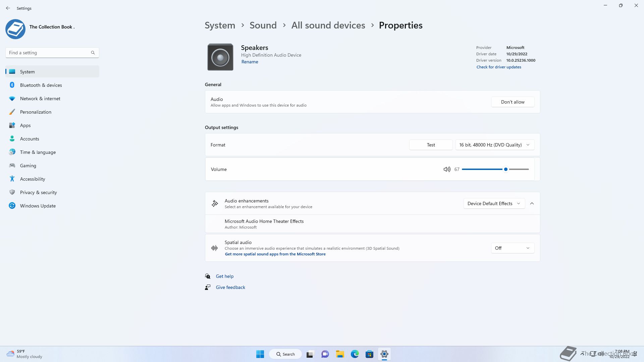The image size is (644, 362).
Task: Collapse the Audio enhancements section
Action: tap(532, 203)
